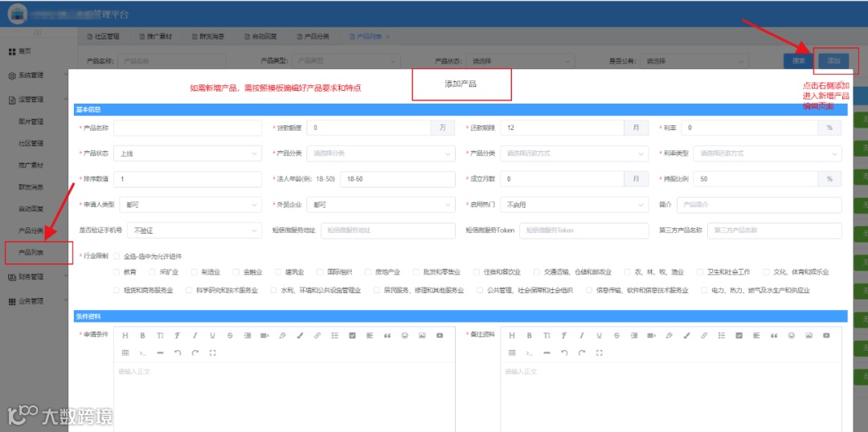868x432 pixels.
Task: Check the 全选 industry checkbox
Action: point(117,256)
